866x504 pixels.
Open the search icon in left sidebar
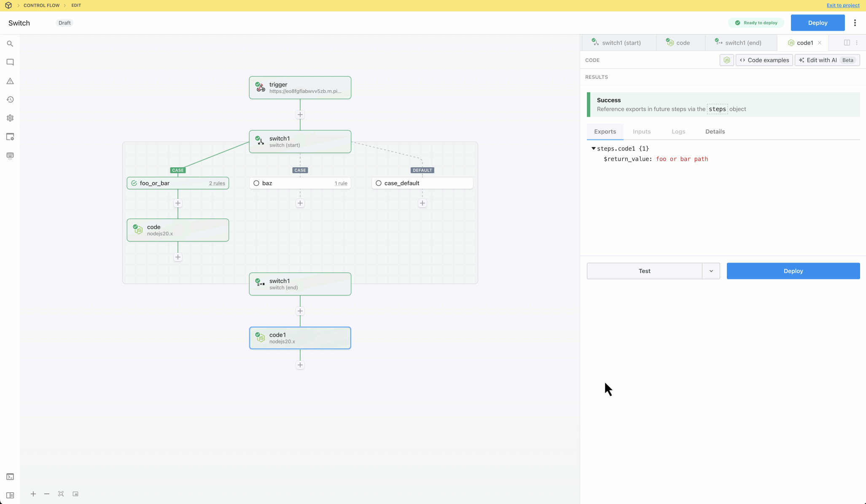(x=10, y=44)
